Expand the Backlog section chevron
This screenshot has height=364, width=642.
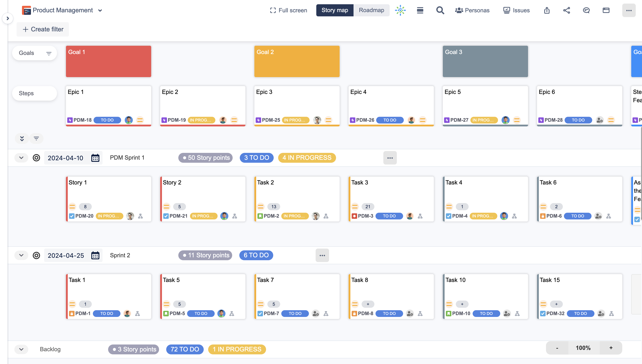coord(21,349)
